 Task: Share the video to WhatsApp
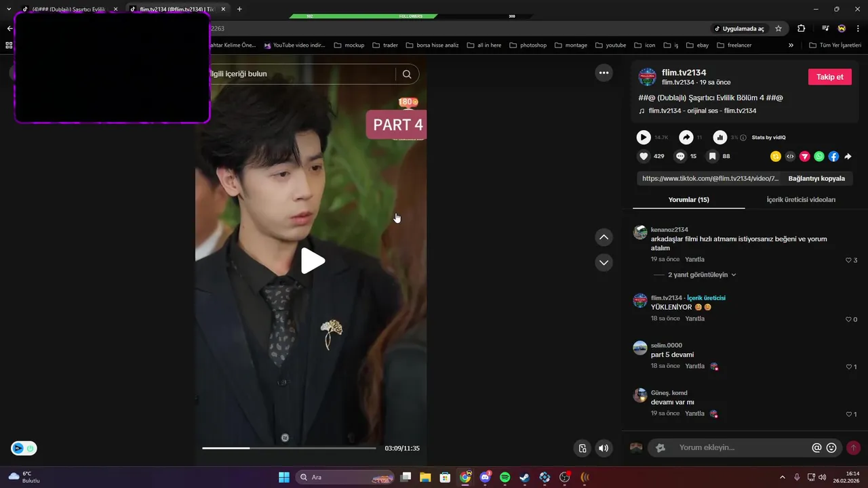click(819, 157)
